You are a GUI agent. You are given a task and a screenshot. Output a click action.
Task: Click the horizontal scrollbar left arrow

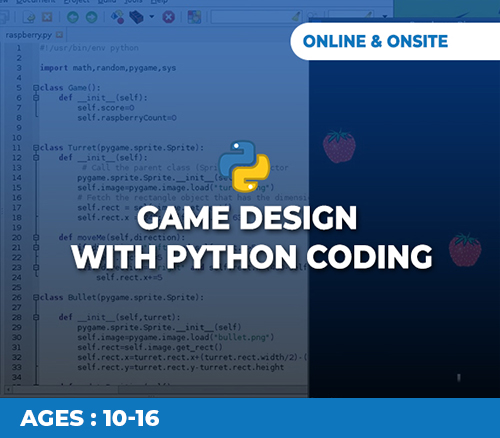coord(8,389)
